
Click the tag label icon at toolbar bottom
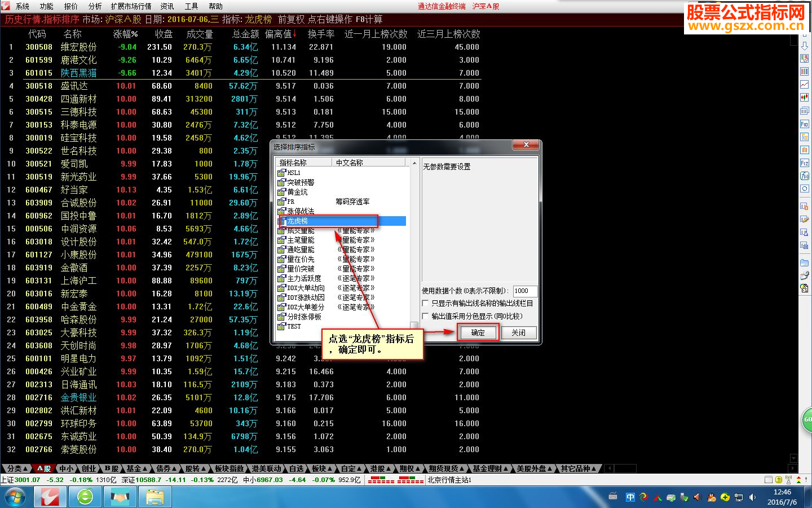point(805,289)
